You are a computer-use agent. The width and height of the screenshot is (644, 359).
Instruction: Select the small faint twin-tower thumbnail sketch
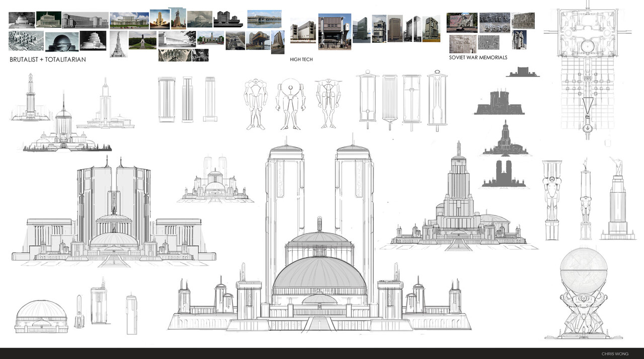coord(215,179)
